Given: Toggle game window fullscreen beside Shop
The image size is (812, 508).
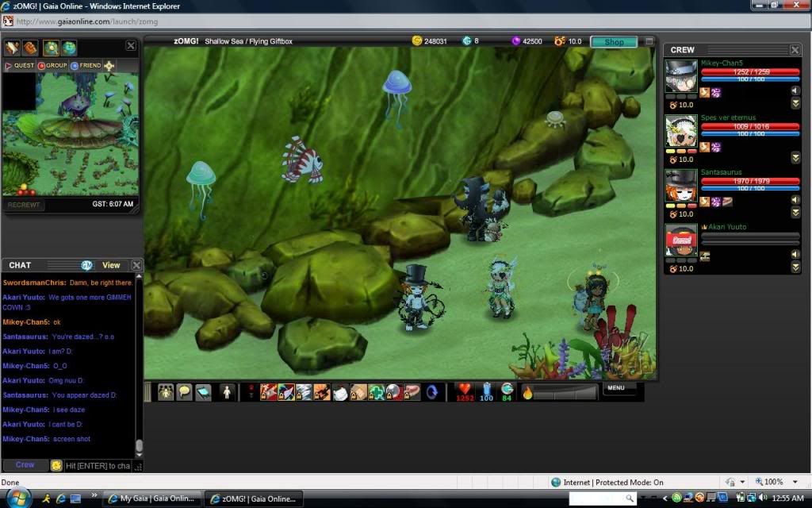Looking at the screenshot, I should (649, 41).
